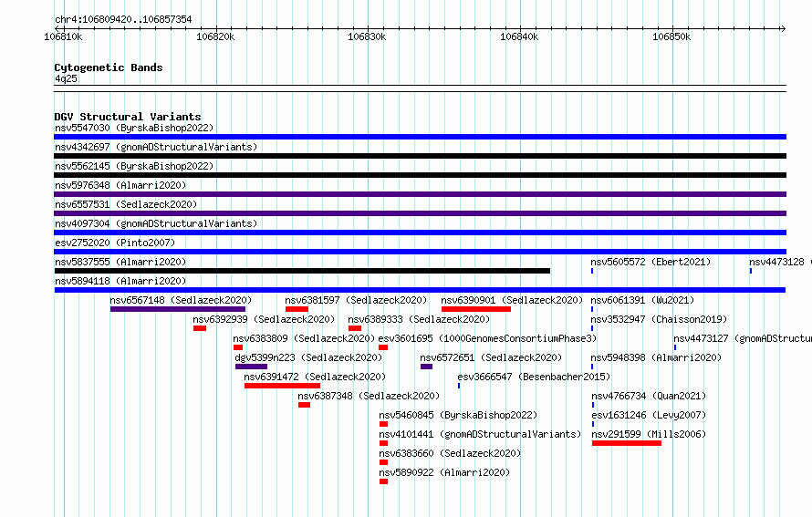This screenshot has height=517, width=812.
Task: Select the blue bar under nsv4097304
Action: pyautogui.click(x=420, y=233)
